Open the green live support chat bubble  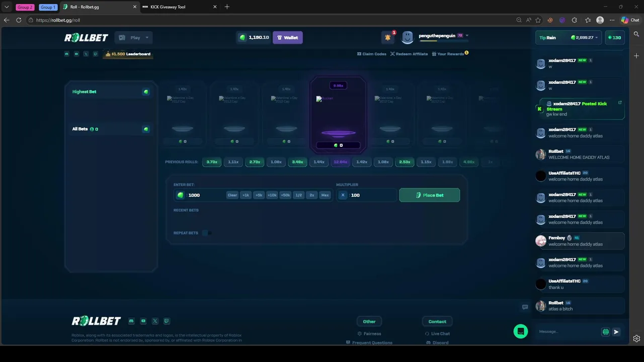(521, 331)
